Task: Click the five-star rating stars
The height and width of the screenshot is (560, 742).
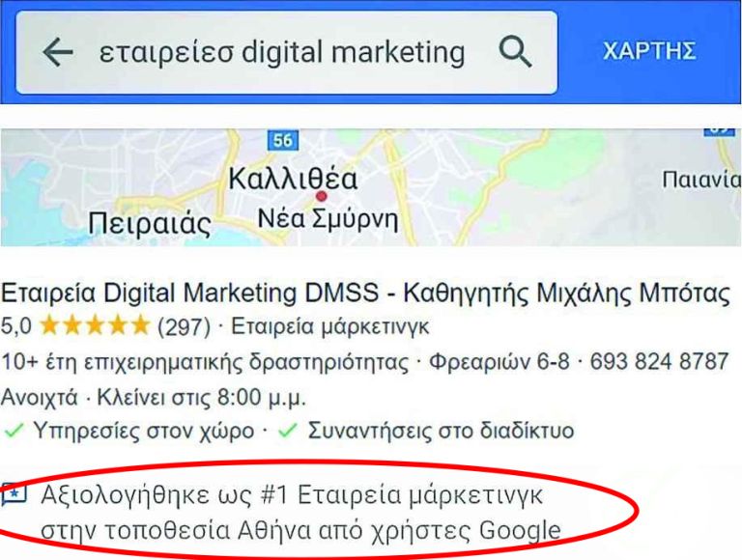Action: click(94, 326)
